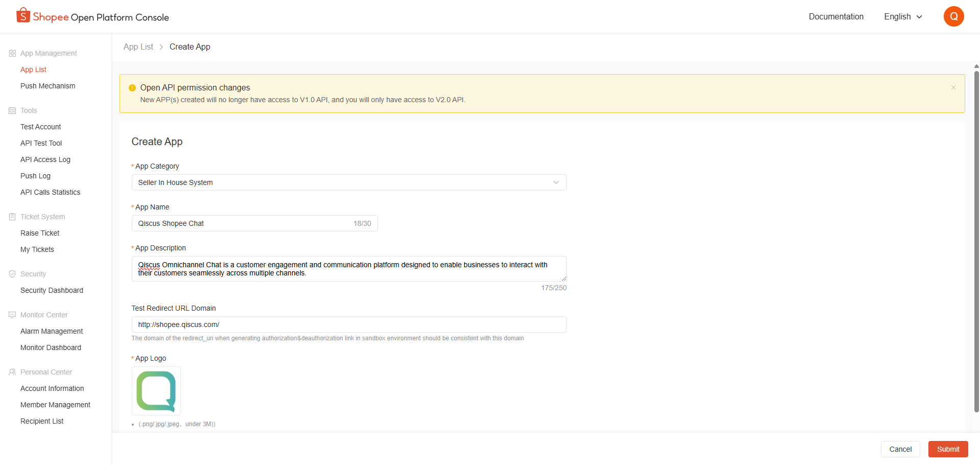
Task: Select Raise Ticket
Action: coord(40,233)
